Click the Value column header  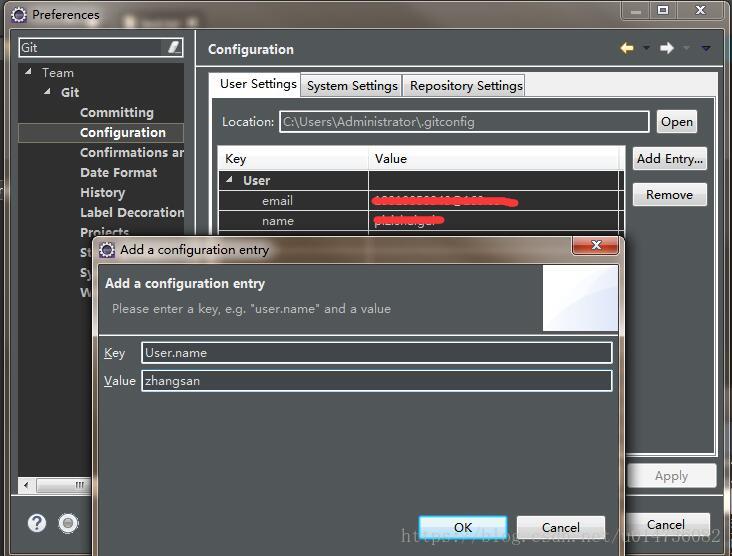click(x=494, y=159)
